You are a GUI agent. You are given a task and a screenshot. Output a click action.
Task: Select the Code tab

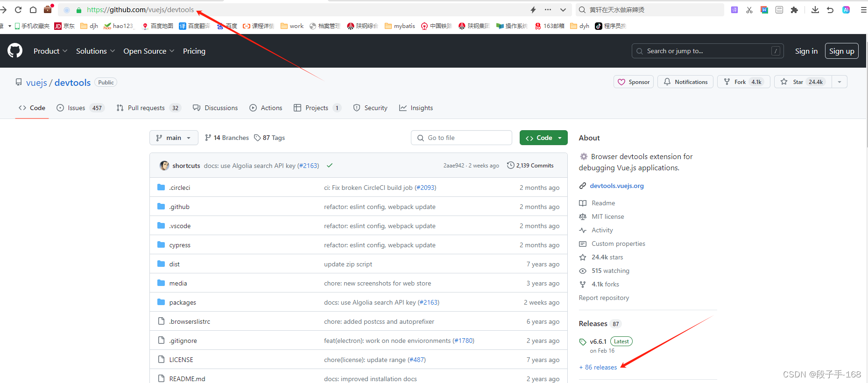32,108
